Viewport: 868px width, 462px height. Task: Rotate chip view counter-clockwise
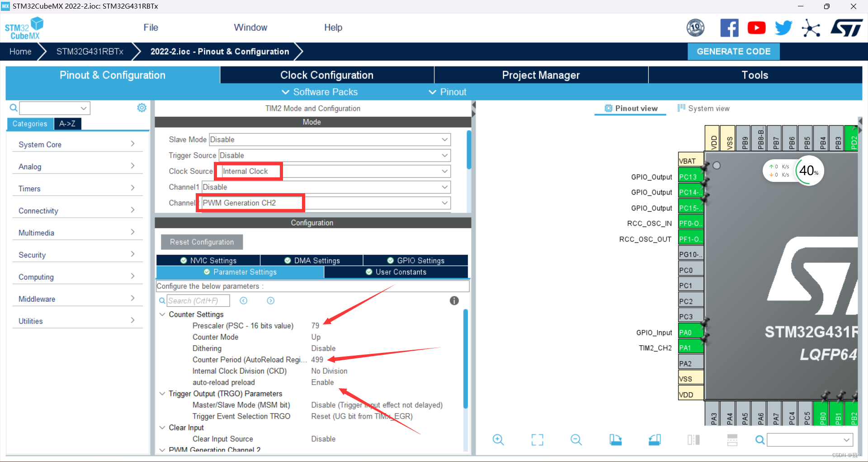click(x=654, y=439)
